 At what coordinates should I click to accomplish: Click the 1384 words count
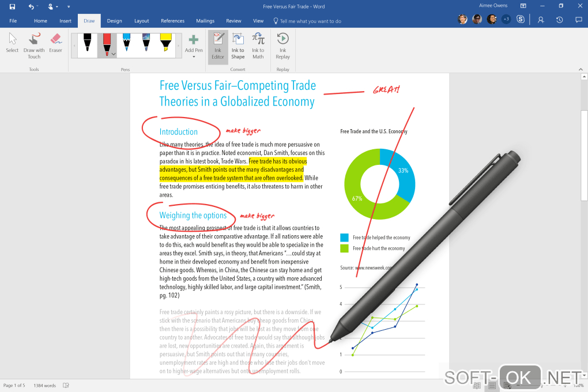pyautogui.click(x=44, y=385)
